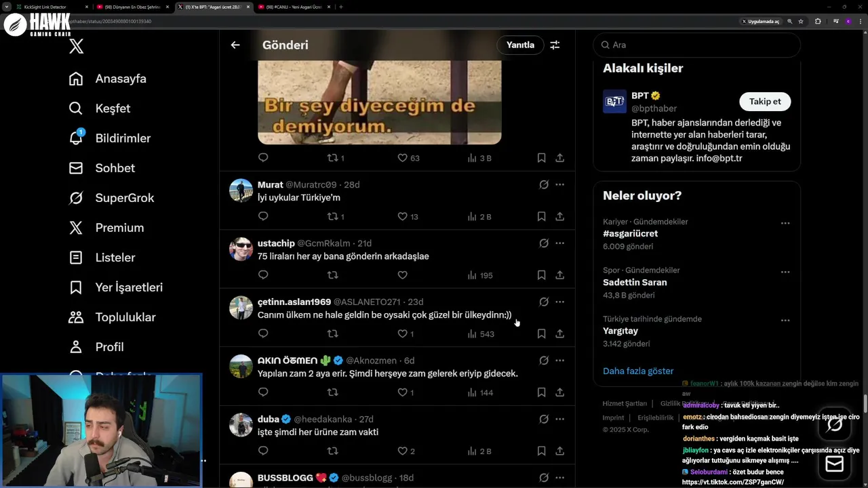This screenshot has width=868, height=488.
Task: Click the Yanıtla reply button
Action: click(520, 45)
